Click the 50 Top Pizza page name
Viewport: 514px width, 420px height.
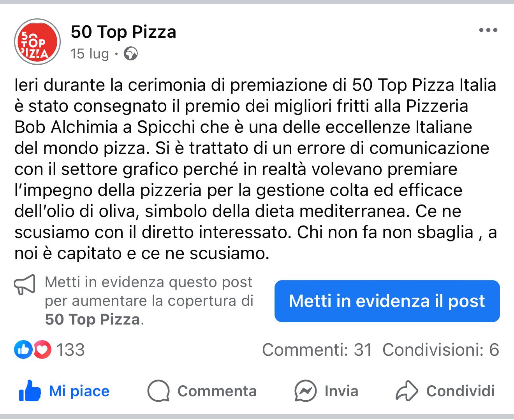(123, 32)
